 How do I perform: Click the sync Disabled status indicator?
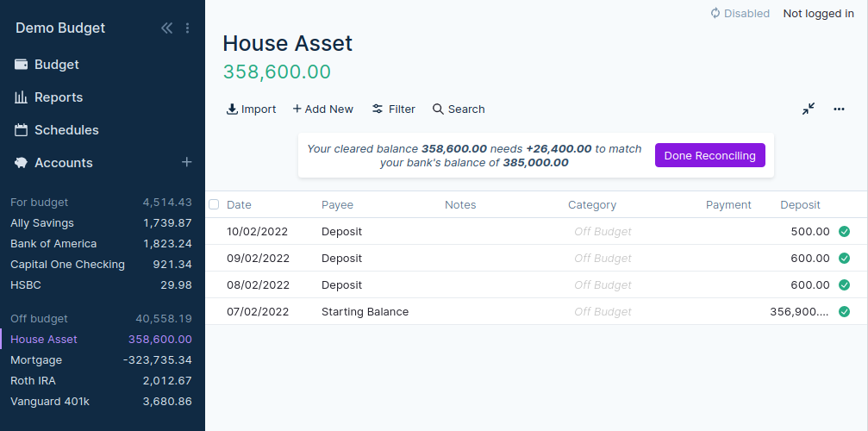(740, 14)
